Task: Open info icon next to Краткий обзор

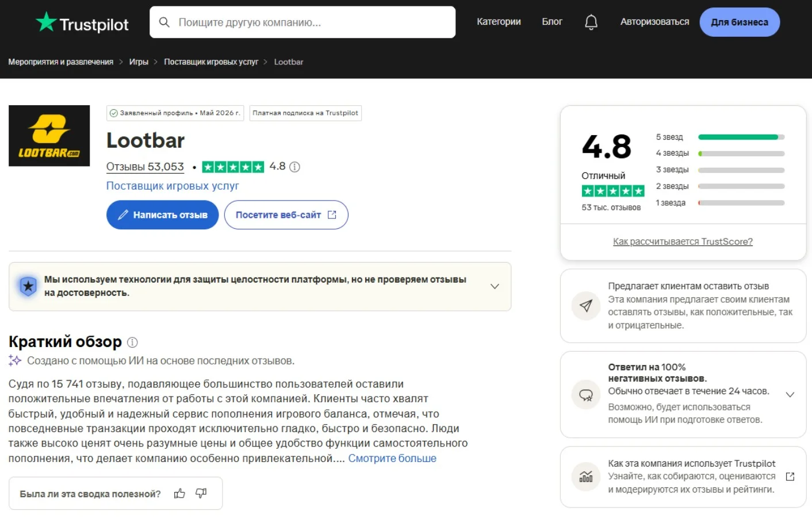Action: click(132, 343)
